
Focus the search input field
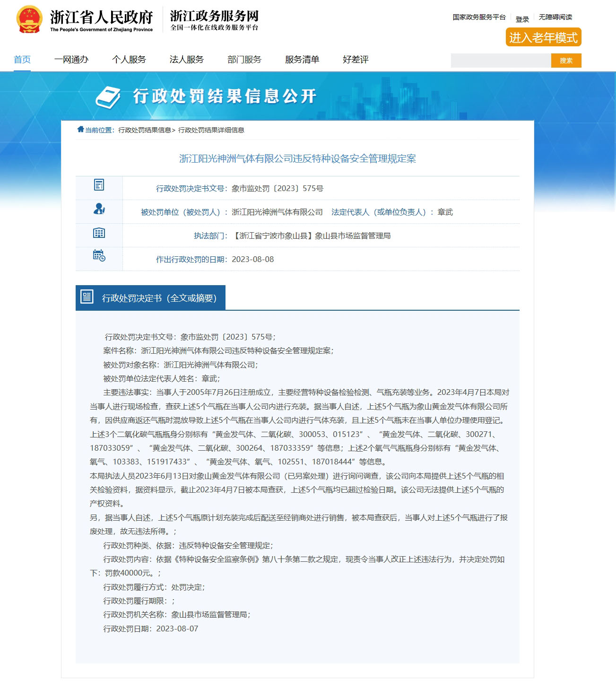coord(501,61)
